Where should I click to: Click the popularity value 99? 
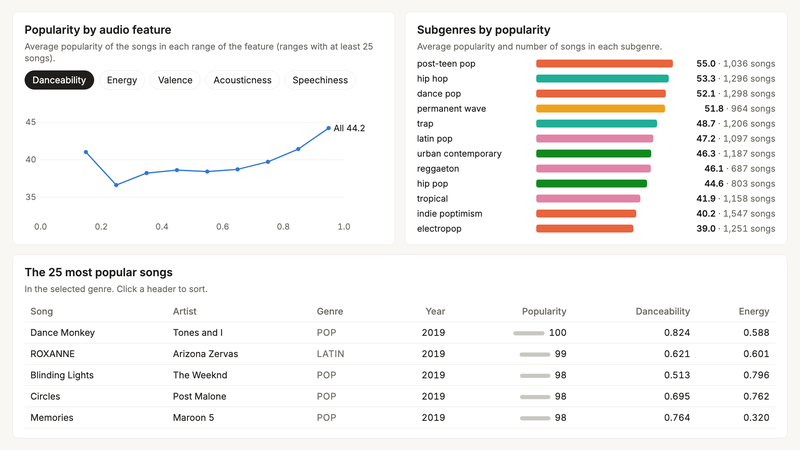(561, 354)
